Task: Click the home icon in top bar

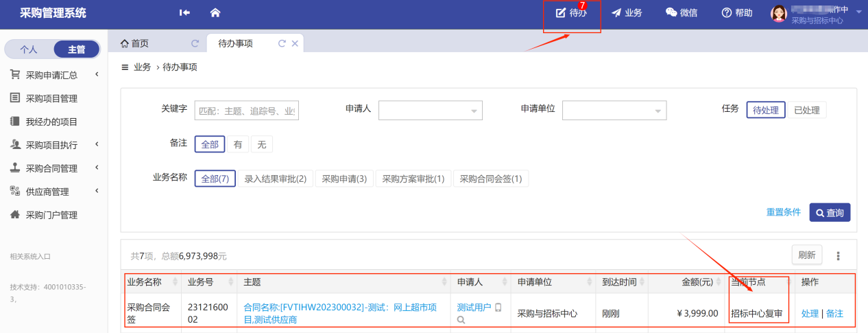Action: point(215,13)
